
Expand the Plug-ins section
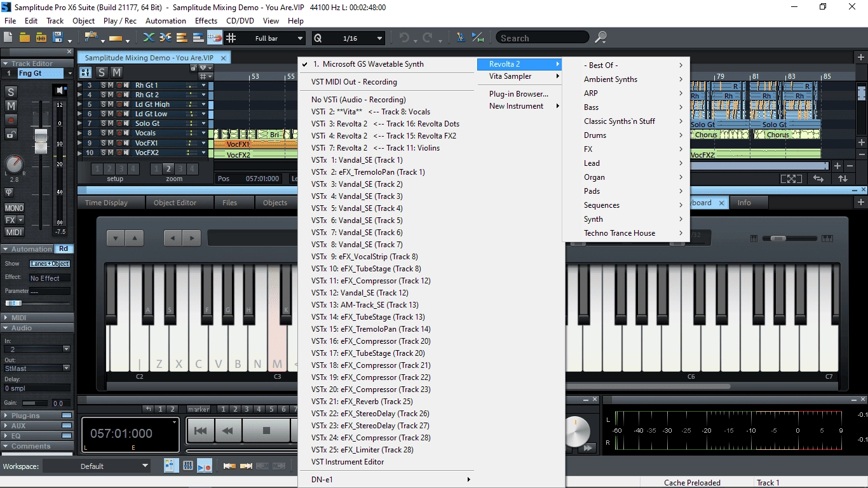click(x=6, y=416)
